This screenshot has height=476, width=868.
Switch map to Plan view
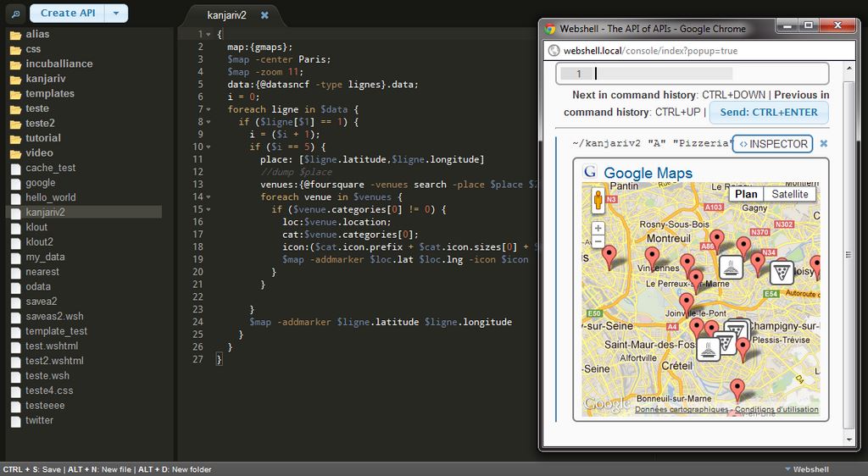point(746,194)
